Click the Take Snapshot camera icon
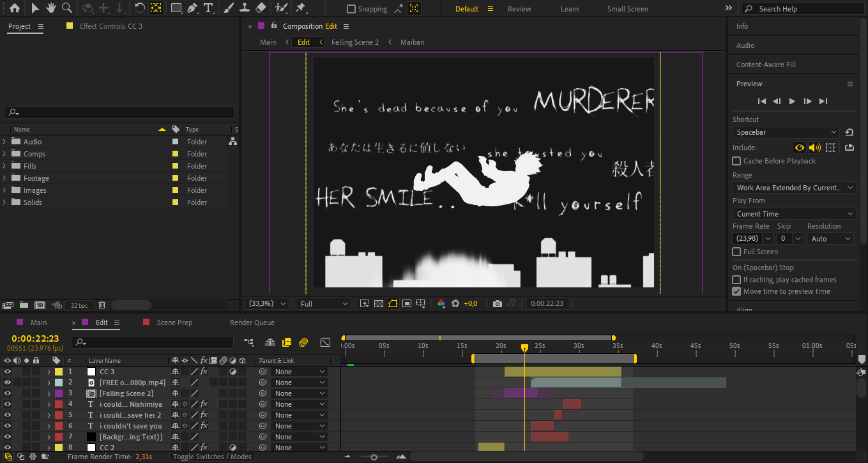The width and height of the screenshot is (868, 463). (498, 303)
